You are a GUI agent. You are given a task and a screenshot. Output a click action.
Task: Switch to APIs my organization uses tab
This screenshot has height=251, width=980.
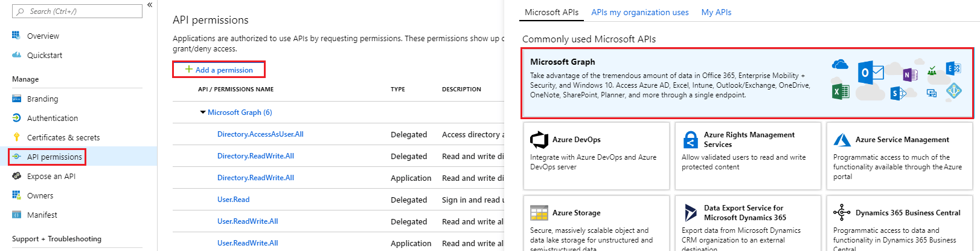coord(639,12)
